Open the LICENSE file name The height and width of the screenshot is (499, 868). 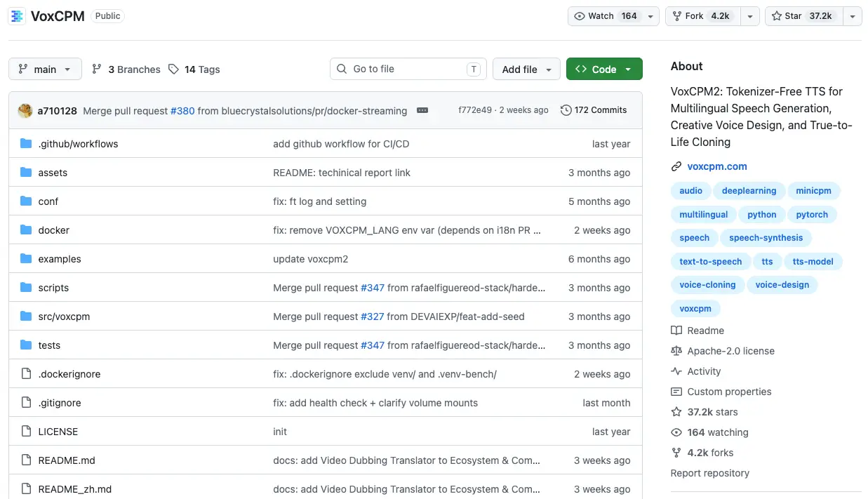click(58, 432)
